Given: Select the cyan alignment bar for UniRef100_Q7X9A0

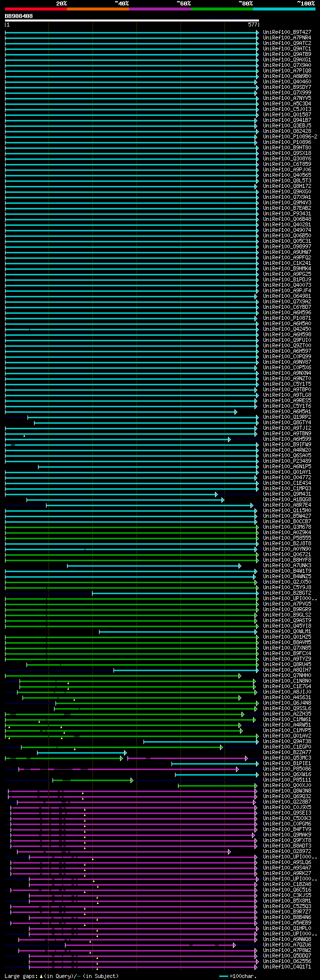Looking at the screenshot, I should click(x=131, y=65).
